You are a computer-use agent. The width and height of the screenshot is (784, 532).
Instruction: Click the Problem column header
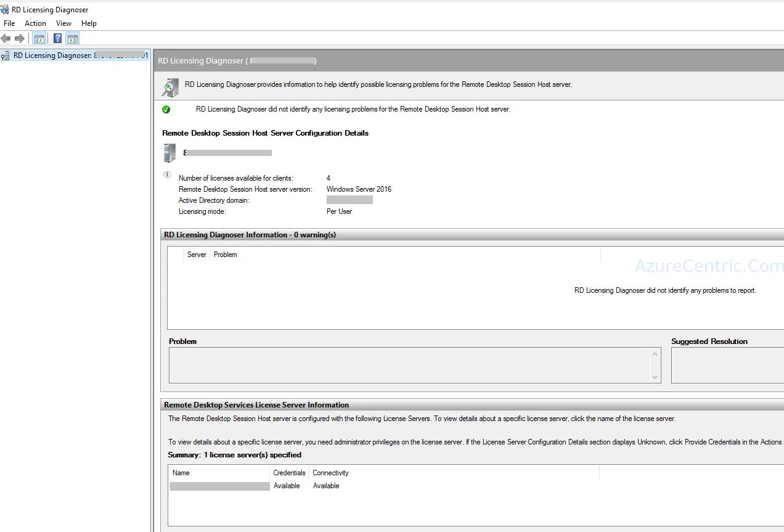[x=405, y=255]
